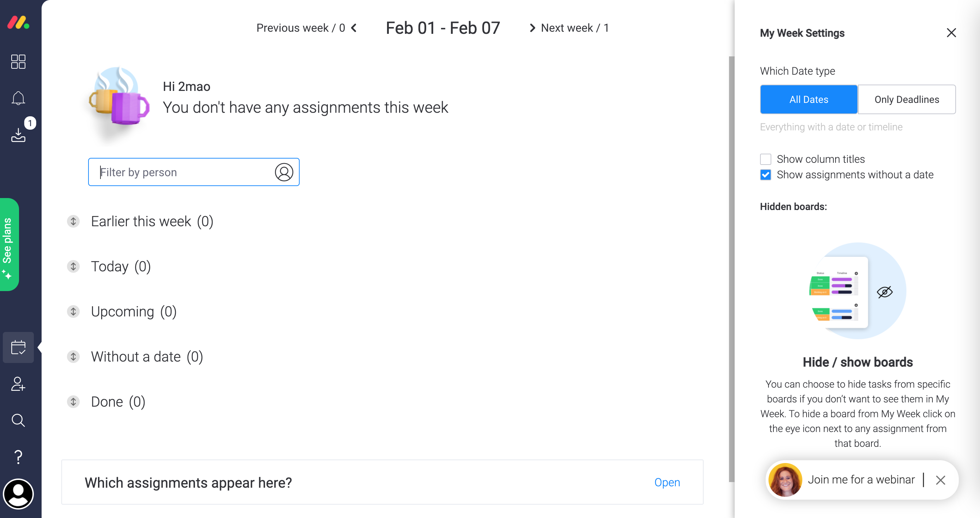Uncheck Show assignments without a date
Image resolution: width=980 pixels, height=518 pixels.
coord(765,174)
